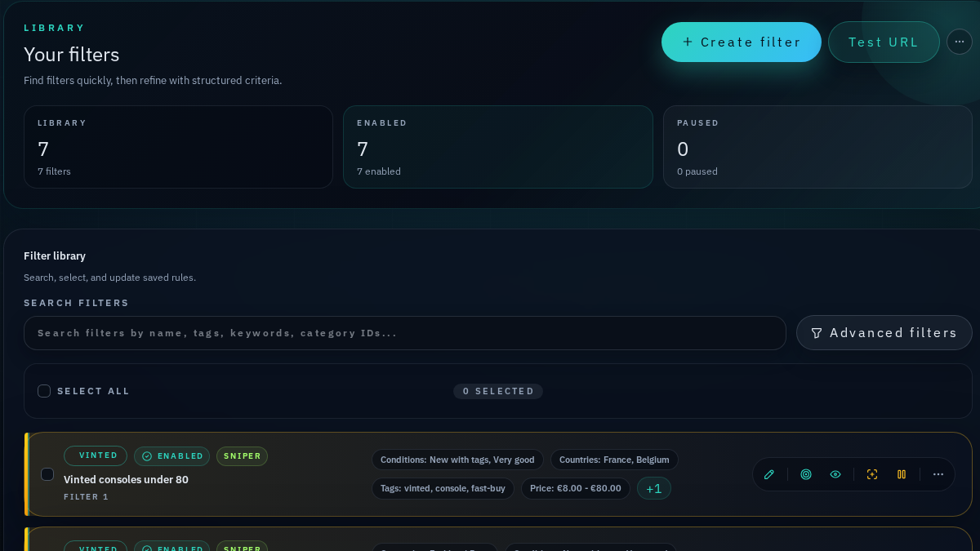Viewport: 980px width, 551px height.
Task: Click the Countries: France, Belgium chip
Action: (x=614, y=460)
